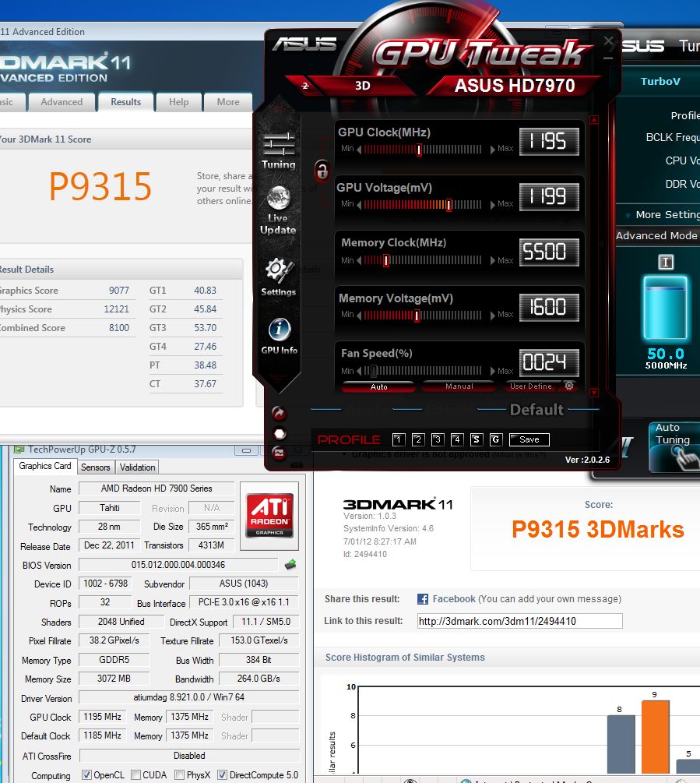Open the Help tab in 3DMark 11
Image resolution: width=700 pixels, height=783 pixels.
coord(178,102)
